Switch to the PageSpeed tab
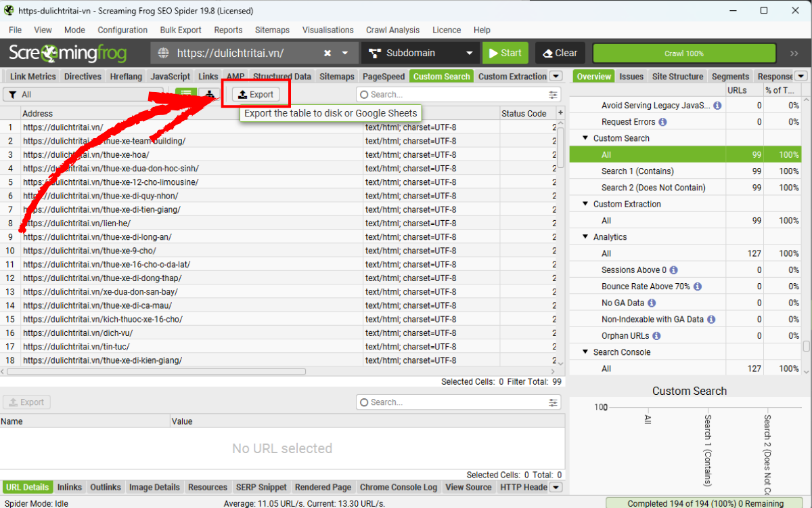The width and height of the screenshot is (812, 508). (383, 77)
